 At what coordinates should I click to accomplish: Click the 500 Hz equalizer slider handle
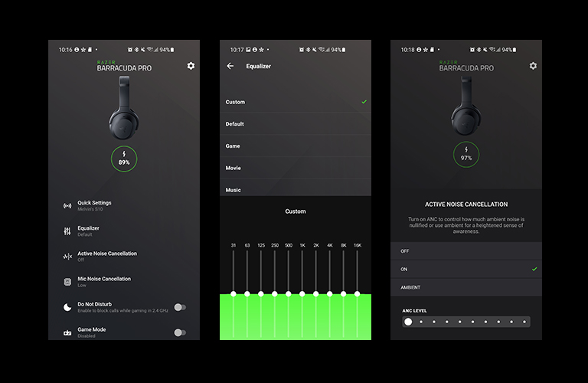pos(289,293)
